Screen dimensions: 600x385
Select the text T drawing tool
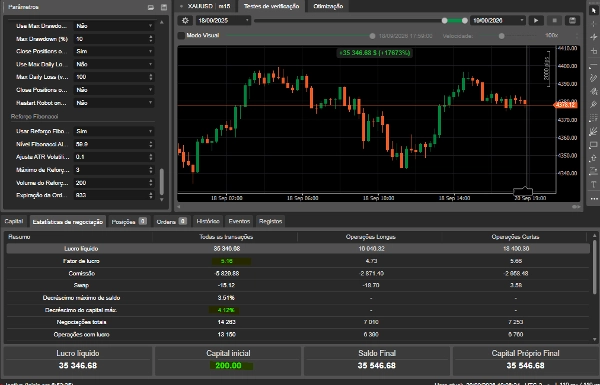tap(593, 184)
